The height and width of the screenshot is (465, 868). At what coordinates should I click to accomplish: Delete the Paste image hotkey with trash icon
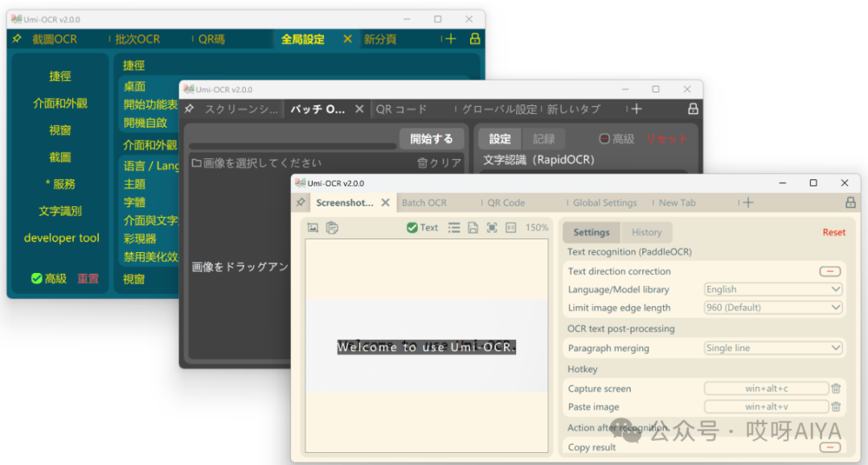(x=836, y=406)
